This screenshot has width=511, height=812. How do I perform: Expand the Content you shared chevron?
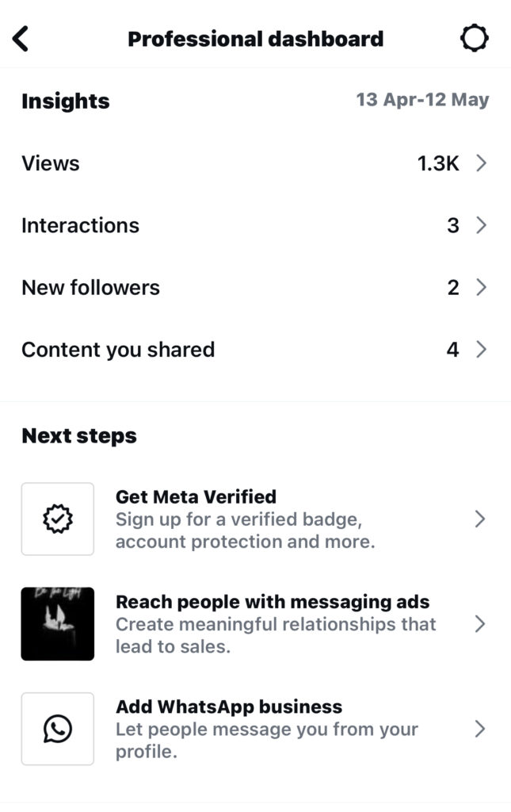pyautogui.click(x=481, y=350)
